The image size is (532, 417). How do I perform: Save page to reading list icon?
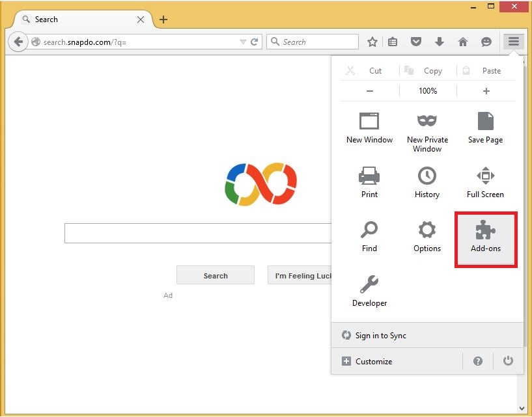393,41
